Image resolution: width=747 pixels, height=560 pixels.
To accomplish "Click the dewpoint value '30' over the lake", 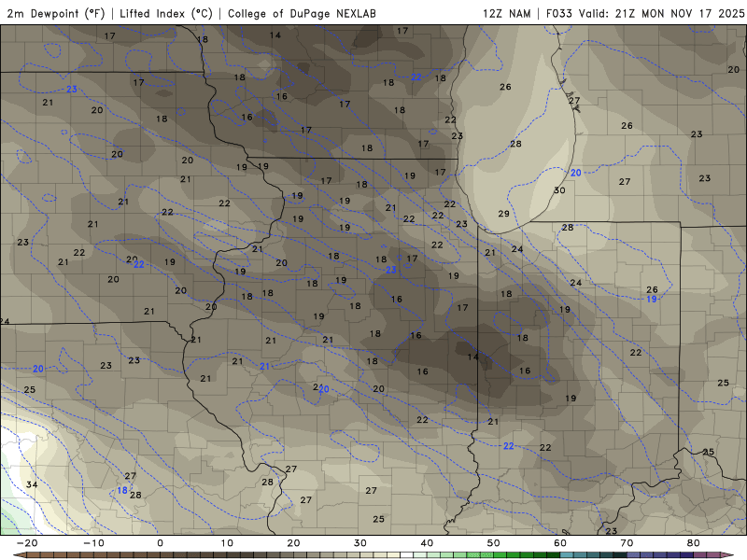I will (x=559, y=190).
